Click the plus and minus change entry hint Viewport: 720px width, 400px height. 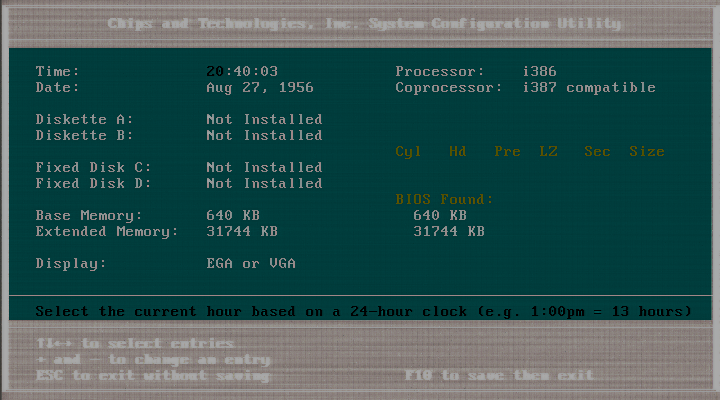tap(154, 360)
